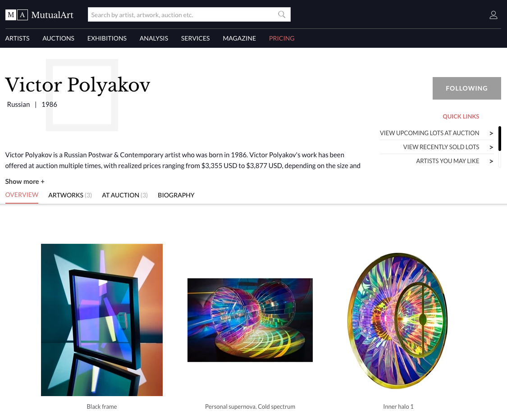
Task: Switch to the At Auction tab
Action: [x=125, y=195]
